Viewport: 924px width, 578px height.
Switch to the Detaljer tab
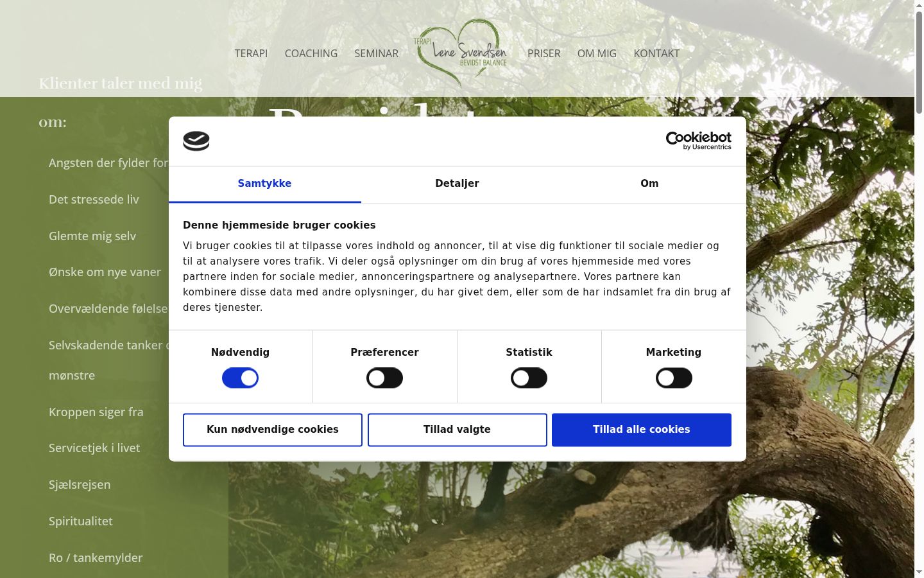click(457, 184)
